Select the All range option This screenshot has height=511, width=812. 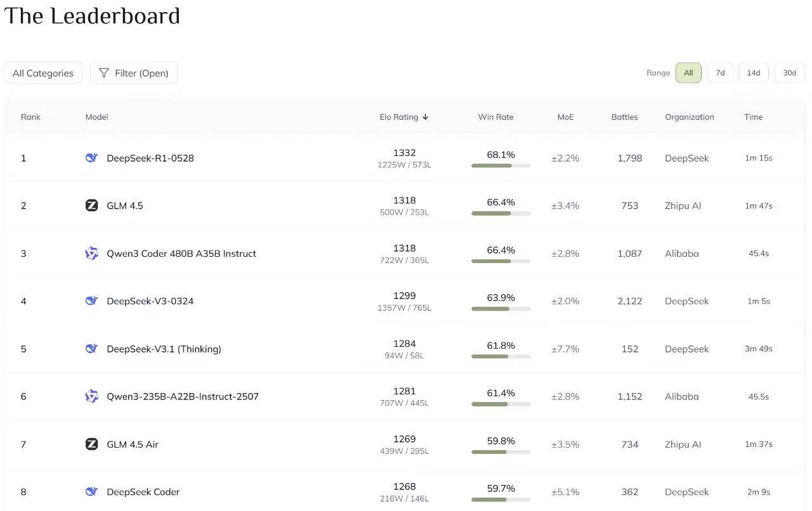688,72
